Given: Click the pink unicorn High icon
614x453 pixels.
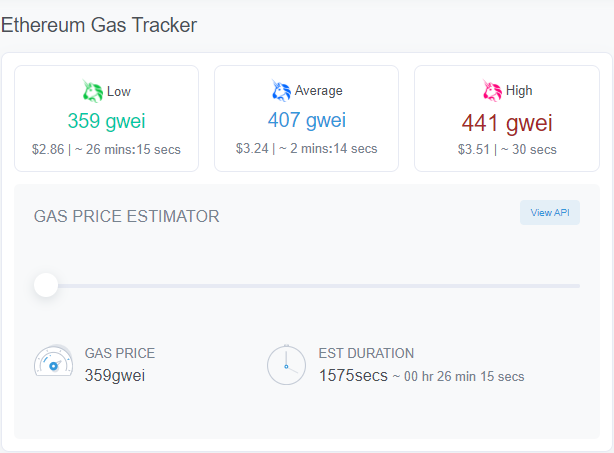Looking at the screenshot, I should [492, 92].
